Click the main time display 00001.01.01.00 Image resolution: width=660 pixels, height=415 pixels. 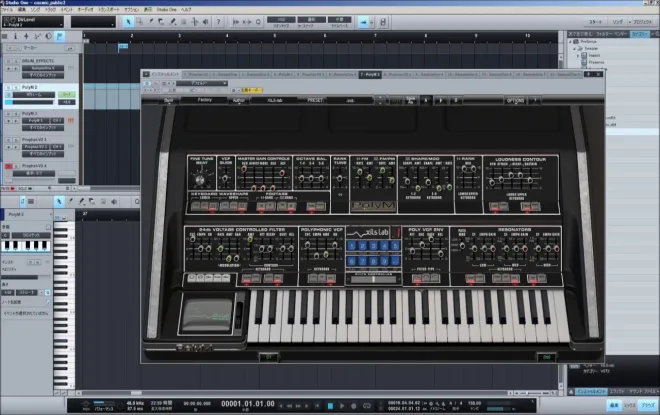[248, 404]
